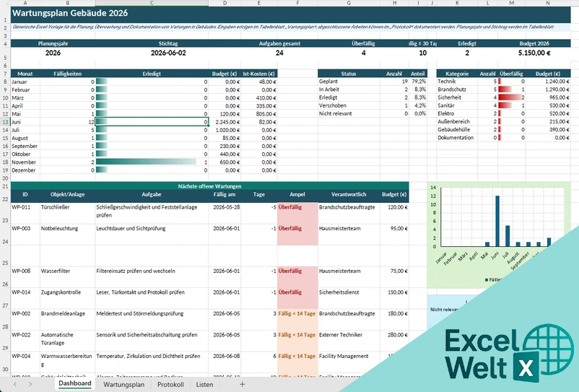Image resolution: width=579 pixels, height=392 pixels.
Task: Click 'Nächste offene Wartungen' section header
Action: pos(210,186)
